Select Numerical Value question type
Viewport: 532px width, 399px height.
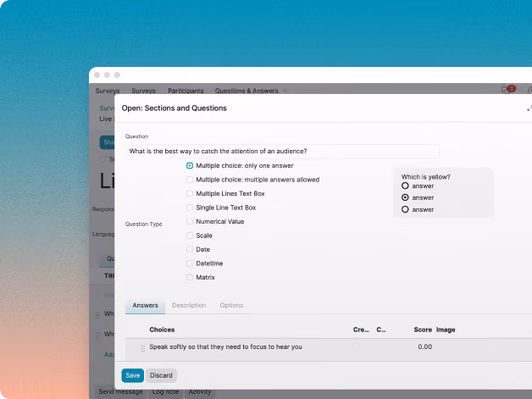point(190,222)
